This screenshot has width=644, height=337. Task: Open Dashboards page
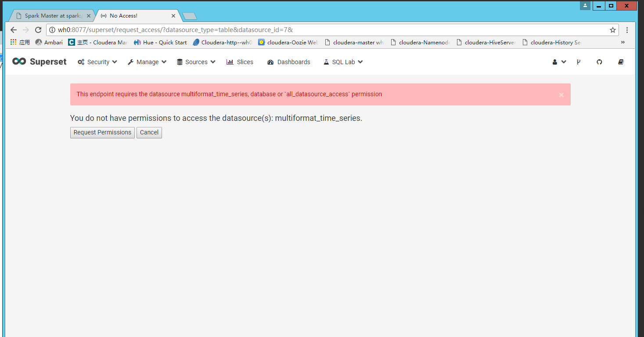[288, 62]
